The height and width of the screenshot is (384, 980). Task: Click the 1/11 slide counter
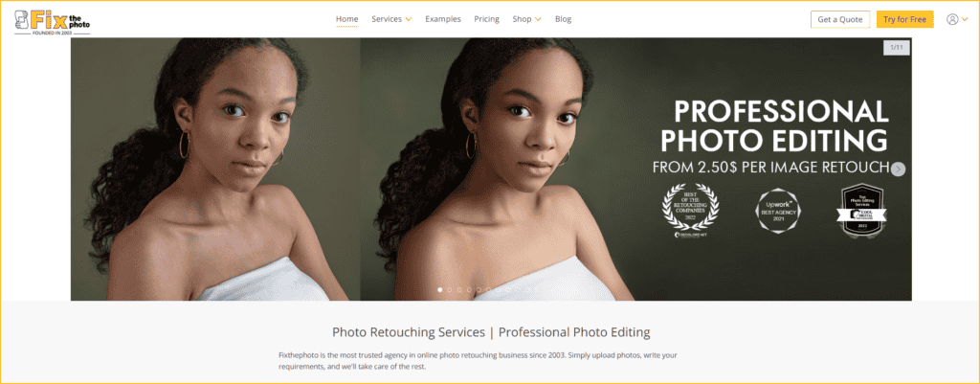pyautogui.click(x=896, y=48)
